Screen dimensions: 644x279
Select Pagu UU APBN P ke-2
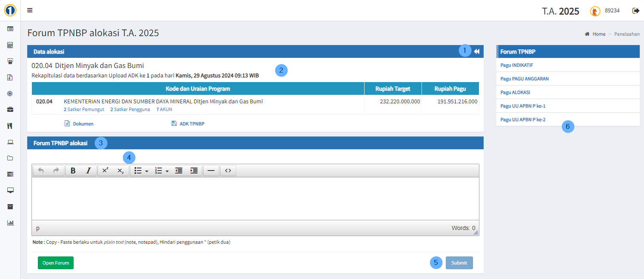pos(523,120)
